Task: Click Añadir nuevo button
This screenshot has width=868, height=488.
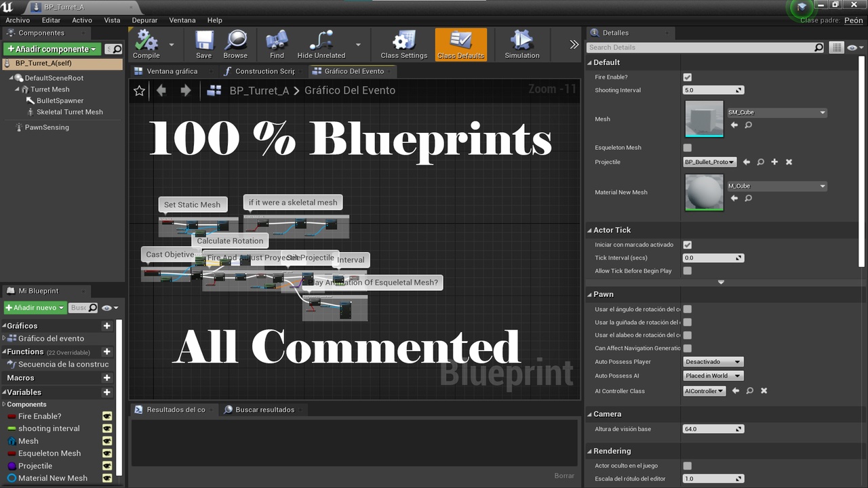Action: [x=35, y=308]
